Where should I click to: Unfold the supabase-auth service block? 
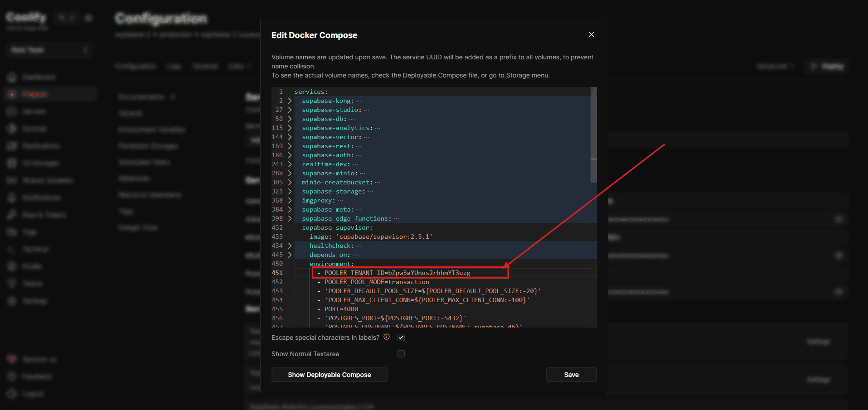[x=290, y=155]
